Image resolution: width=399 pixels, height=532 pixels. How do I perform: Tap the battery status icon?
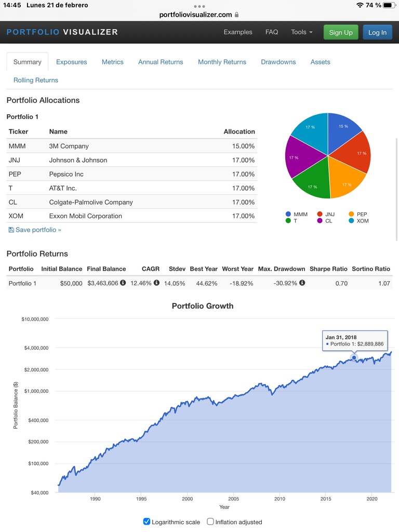[390, 5]
